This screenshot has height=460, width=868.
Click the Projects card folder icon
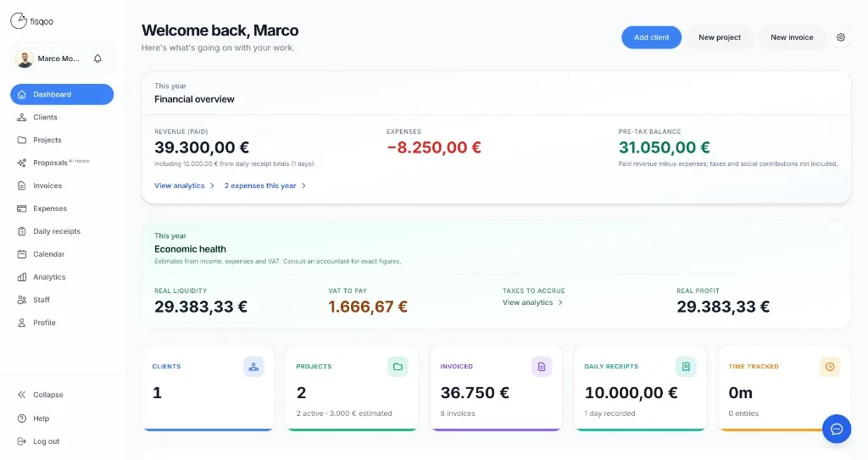[398, 367]
